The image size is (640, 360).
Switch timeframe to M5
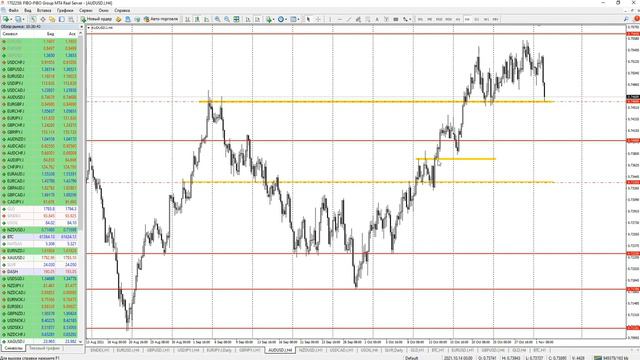tap(429, 19)
